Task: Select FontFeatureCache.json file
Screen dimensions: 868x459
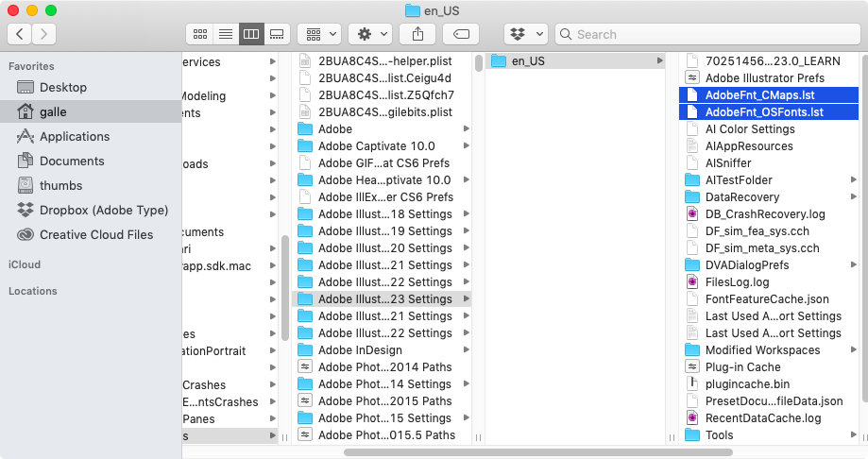Action: tap(769, 299)
